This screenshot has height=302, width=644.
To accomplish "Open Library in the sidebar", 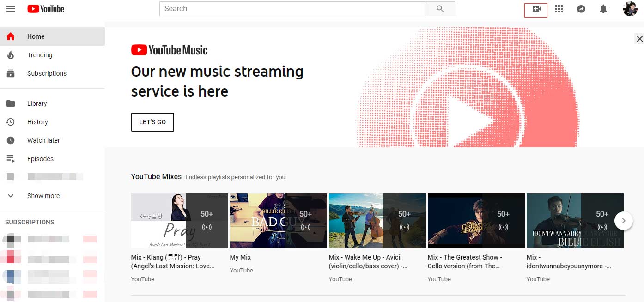I will 52,103.
